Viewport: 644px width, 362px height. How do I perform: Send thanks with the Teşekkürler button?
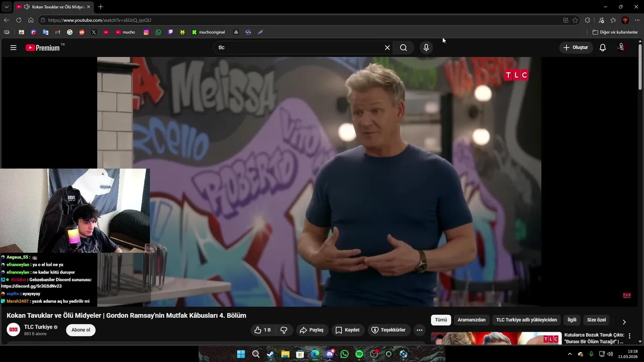click(388, 330)
